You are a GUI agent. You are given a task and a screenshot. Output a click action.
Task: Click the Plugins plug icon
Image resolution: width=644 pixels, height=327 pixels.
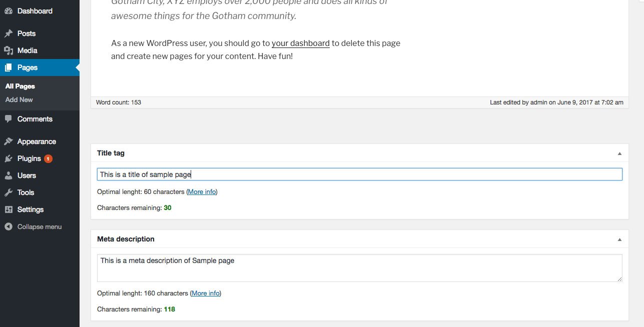(x=8, y=158)
